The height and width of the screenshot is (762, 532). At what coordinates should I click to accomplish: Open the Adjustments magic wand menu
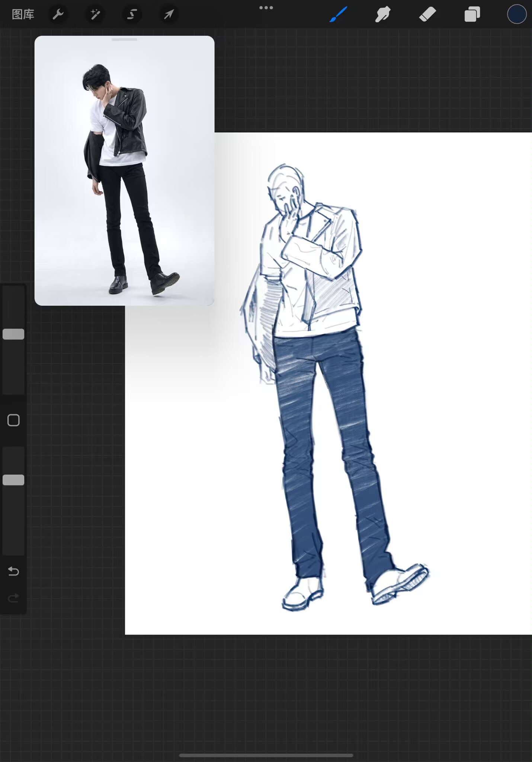95,15
